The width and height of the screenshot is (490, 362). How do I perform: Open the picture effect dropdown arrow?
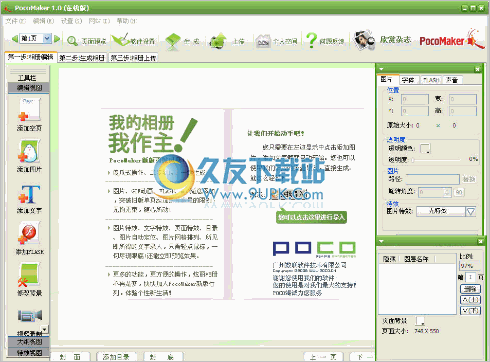tap(470, 211)
